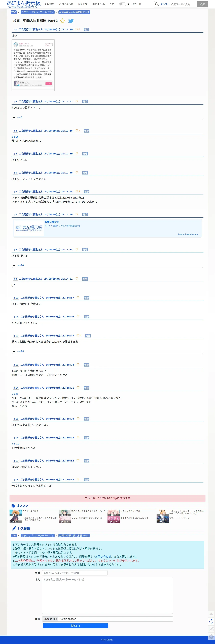Image resolution: width=215 pixels, height=644 pixels.
Task: Open recommended thread カズサがやらかしてね
Action: tap(130, 511)
